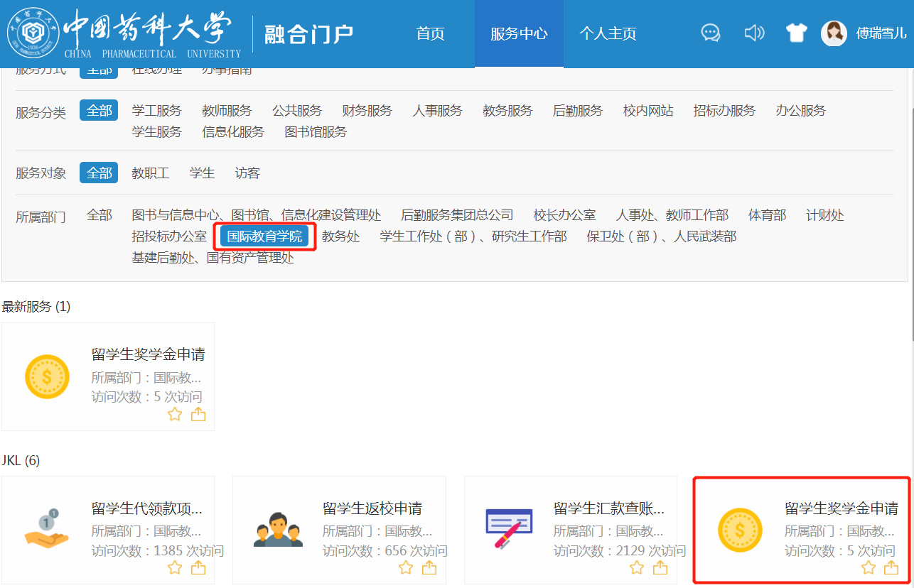Star the 留学生奖学金申请 card under 最新服务
914x588 pixels.
[175, 415]
